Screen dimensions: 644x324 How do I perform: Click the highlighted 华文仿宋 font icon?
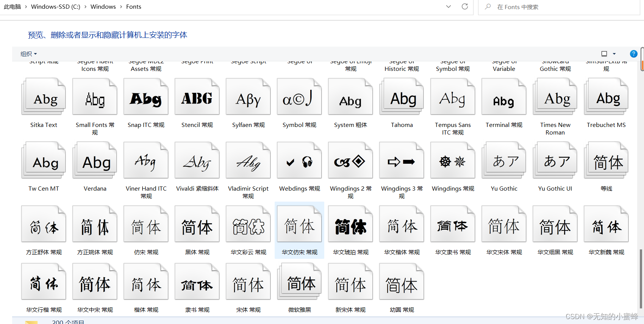[x=299, y=224]
